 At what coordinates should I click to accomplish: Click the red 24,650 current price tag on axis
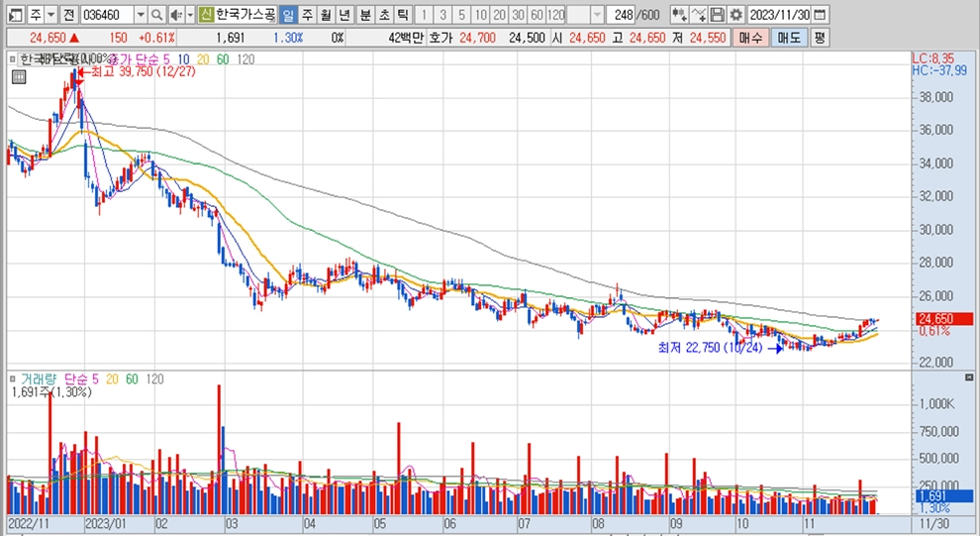944,319
